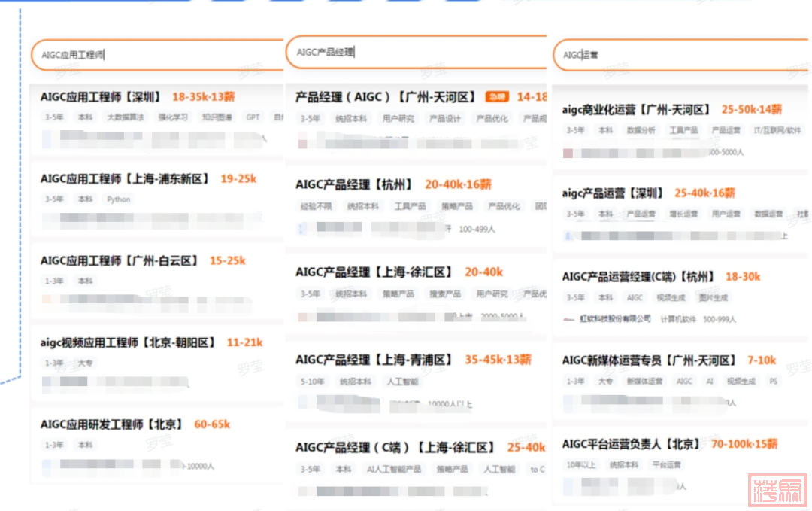Click 虹软科技股份有限公司 company name

pyautogui.click(x=615, y=319)
